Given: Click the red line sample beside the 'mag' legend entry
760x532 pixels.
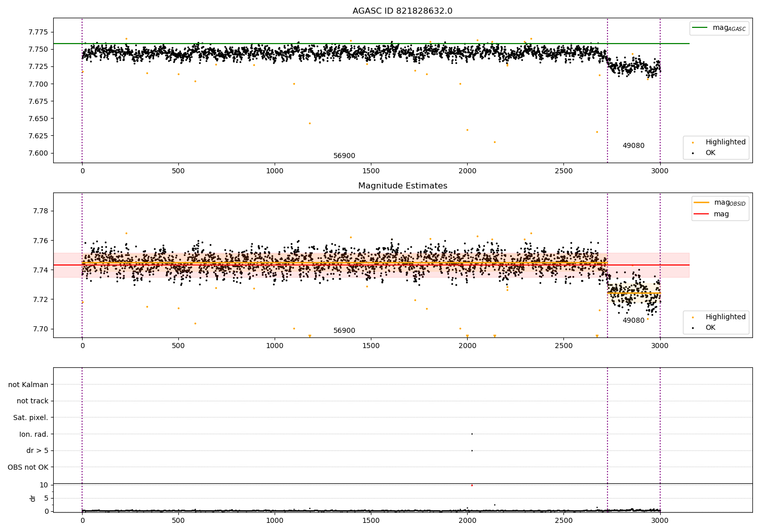Looking at the screenshot, I should 702,214.
